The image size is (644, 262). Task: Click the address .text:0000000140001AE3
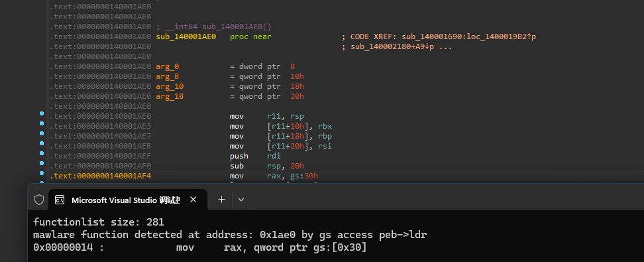(100, 126)
